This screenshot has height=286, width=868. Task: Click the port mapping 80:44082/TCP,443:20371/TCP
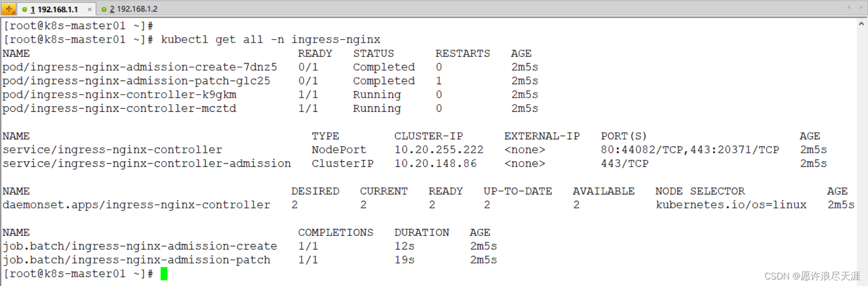coord(689,150)
